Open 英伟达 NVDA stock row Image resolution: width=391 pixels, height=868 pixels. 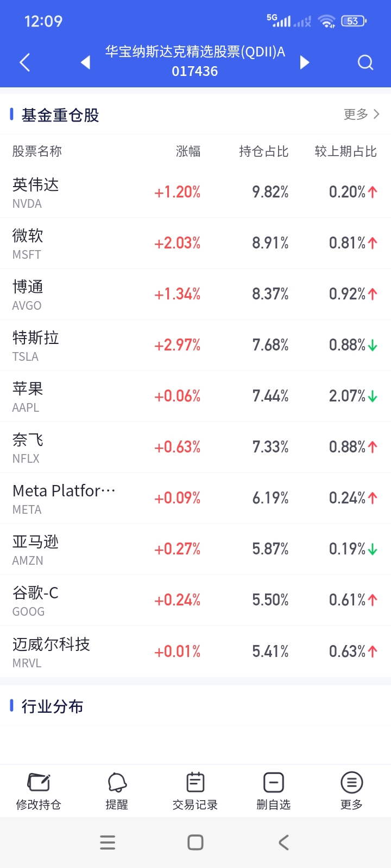pyautogui.click(x=195, y=192)
